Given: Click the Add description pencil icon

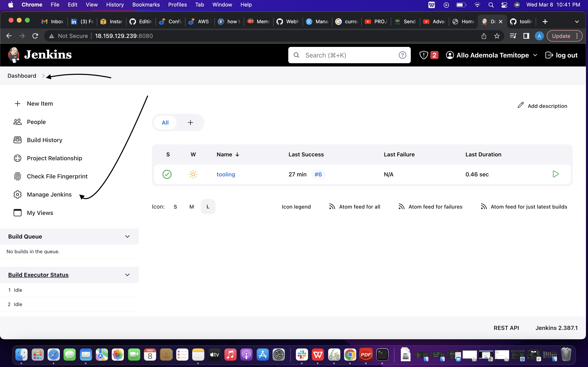Looking at the screenshot, I should (520, 105).
